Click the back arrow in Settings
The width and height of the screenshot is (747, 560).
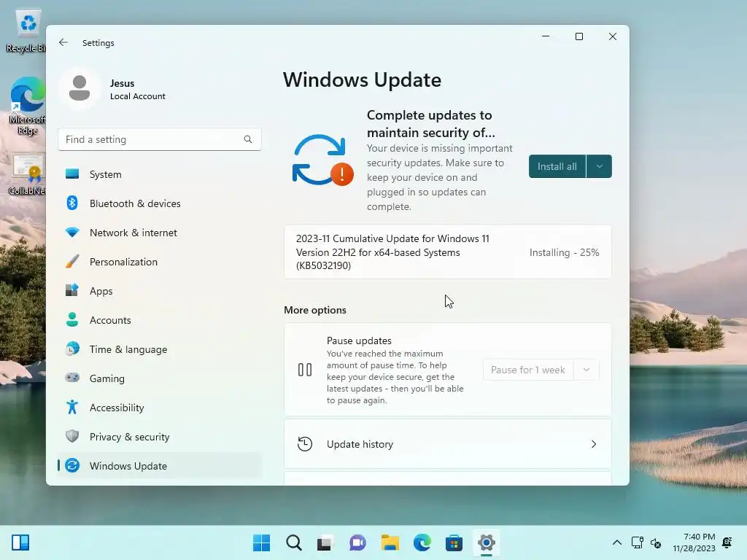pos(63,42)
